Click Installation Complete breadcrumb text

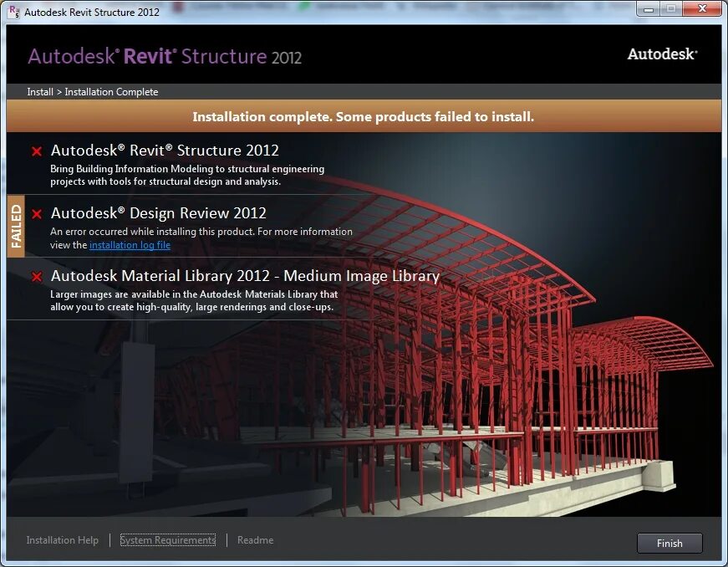click(111, 92)
